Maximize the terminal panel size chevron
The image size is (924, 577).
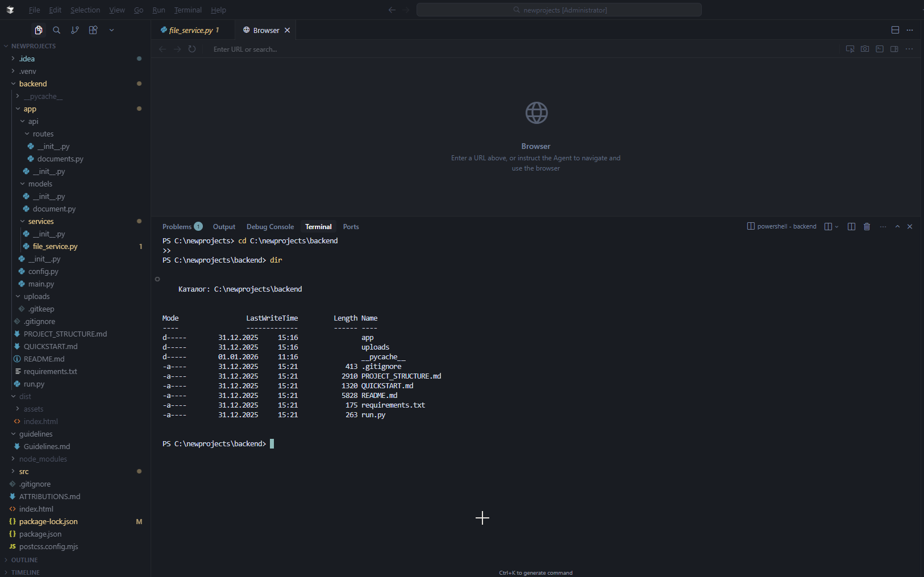[x=897, y=226]
